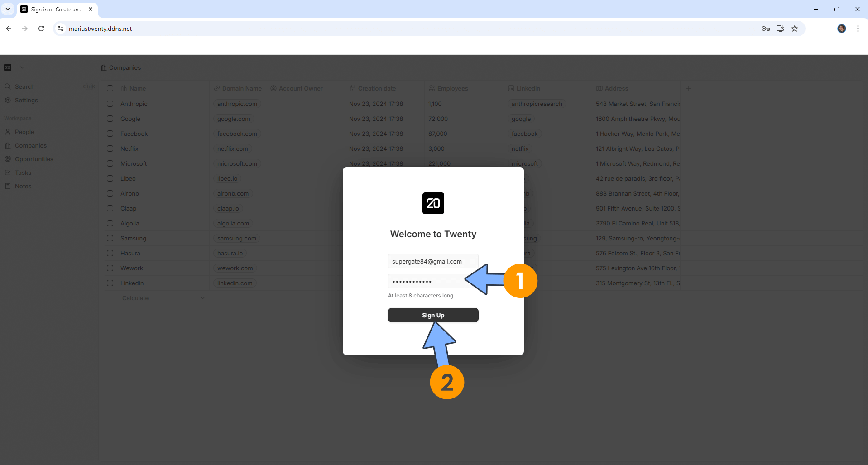Open the Chrome three-dot menu
The width and height of the screenshot is (868, 465).
858,29
